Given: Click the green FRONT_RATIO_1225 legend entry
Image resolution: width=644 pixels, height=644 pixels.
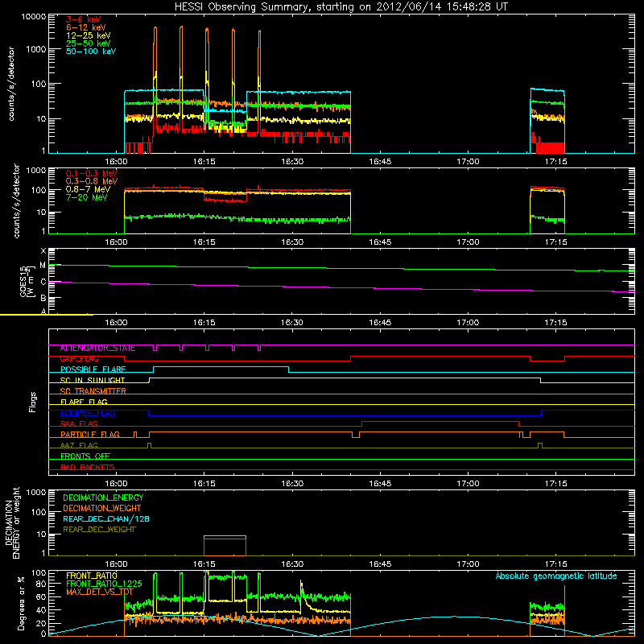Looking at the screenshot, I should (104, 584).
